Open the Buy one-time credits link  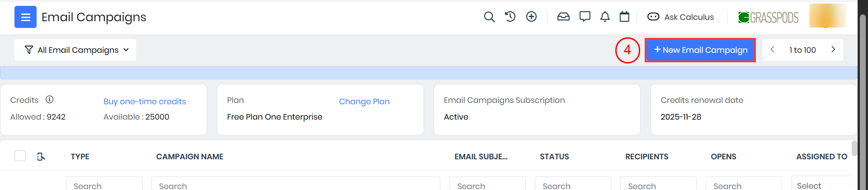145,102
